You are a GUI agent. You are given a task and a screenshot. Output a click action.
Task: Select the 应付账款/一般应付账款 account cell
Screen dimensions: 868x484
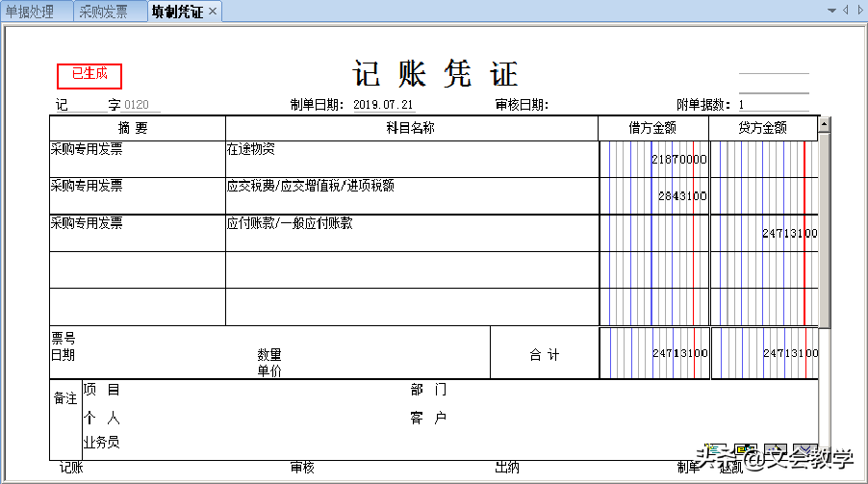(x=412, y=233)
